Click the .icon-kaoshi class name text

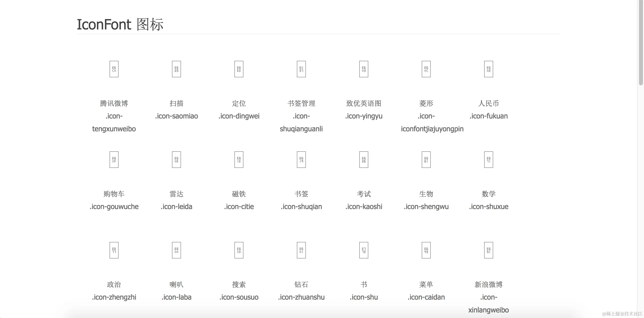[364, 207]
